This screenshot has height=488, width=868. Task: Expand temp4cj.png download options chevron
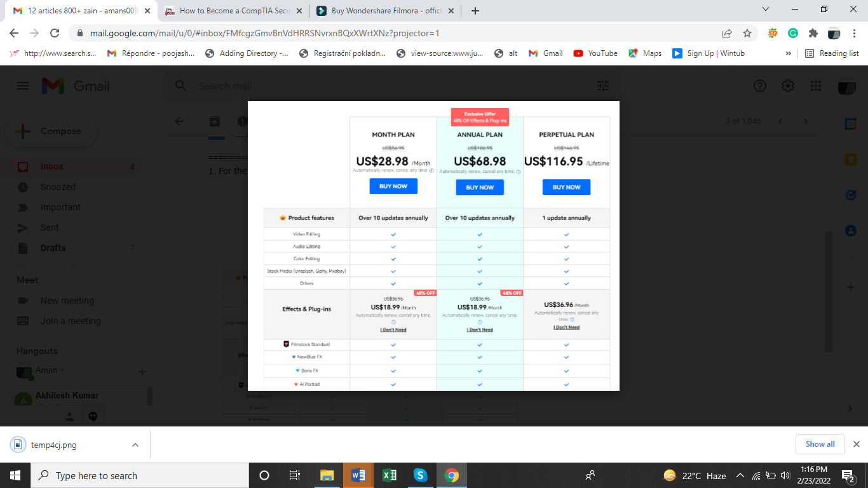[135, 445]
